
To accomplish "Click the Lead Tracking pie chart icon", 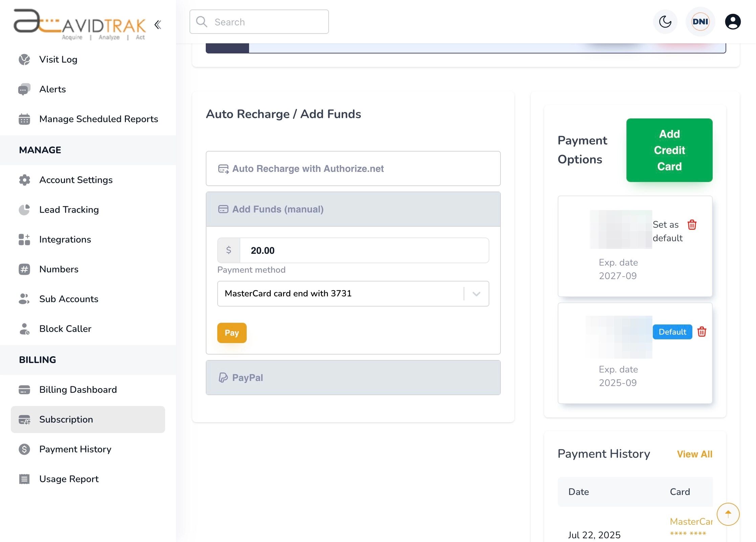I will click(24, 210).
